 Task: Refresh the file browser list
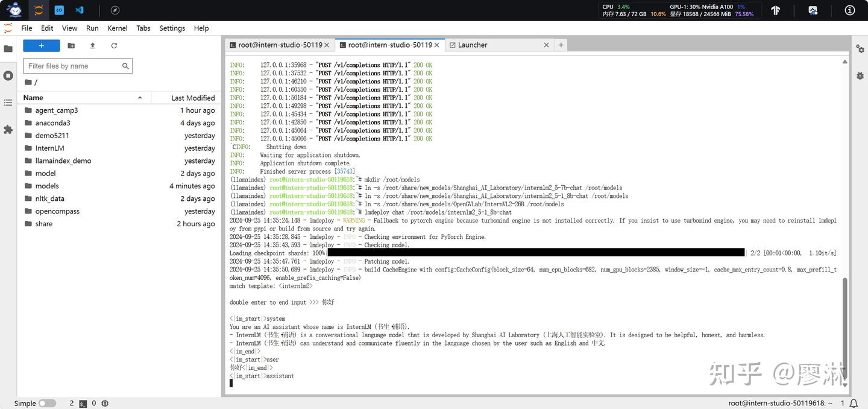pyautogui.click(x=114, y=46)
